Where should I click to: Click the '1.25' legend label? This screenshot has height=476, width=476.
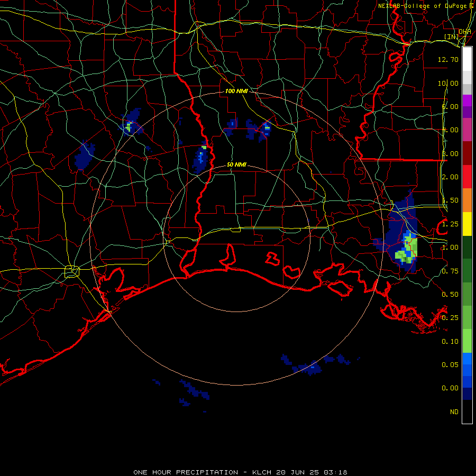450,224
